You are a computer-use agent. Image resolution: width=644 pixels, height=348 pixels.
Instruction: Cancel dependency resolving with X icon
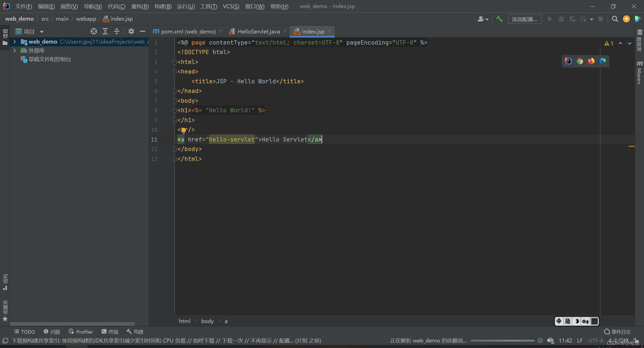click(540, 340)
